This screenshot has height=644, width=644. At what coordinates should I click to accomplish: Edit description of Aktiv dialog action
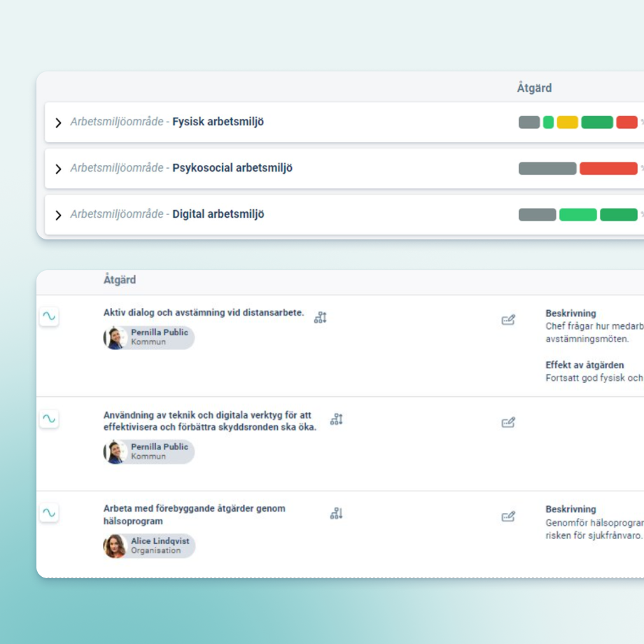tap(508, 320)
